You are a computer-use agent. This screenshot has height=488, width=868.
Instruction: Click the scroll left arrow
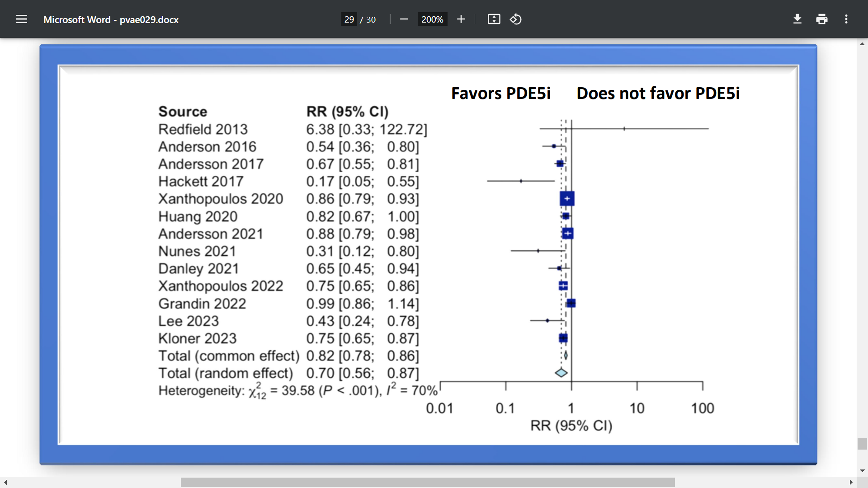tap(5, 483)
